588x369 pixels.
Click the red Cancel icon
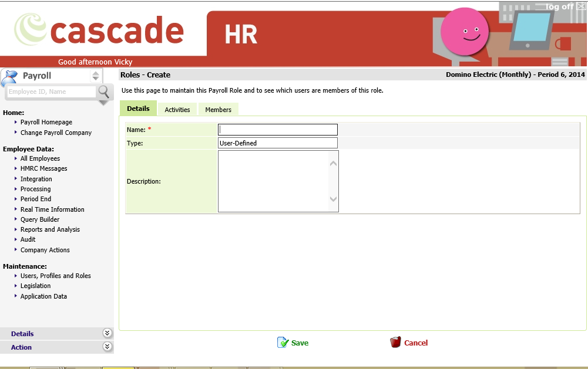coord(395,342)
